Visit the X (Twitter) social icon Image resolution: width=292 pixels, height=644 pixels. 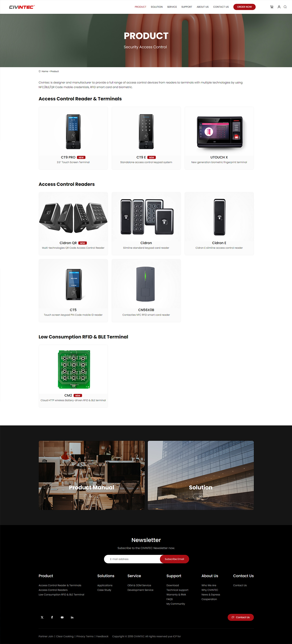[x=42, y=617]
